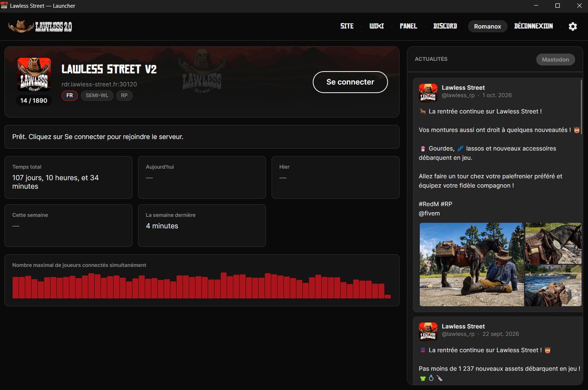Click the Cette semaine stat card
The width and height of the screenshot is (588, 390).
(x=68, y=225)
